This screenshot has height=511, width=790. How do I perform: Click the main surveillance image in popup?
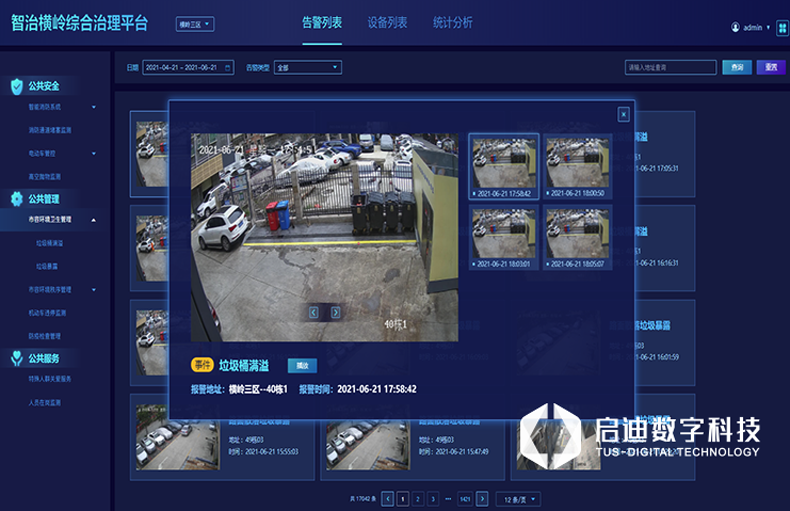tap(324, 237)
